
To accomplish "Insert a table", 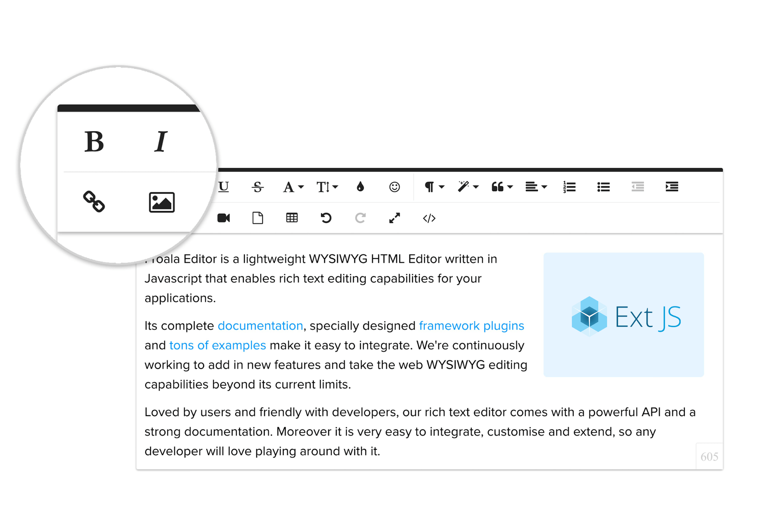I will [x=292, y=218].
